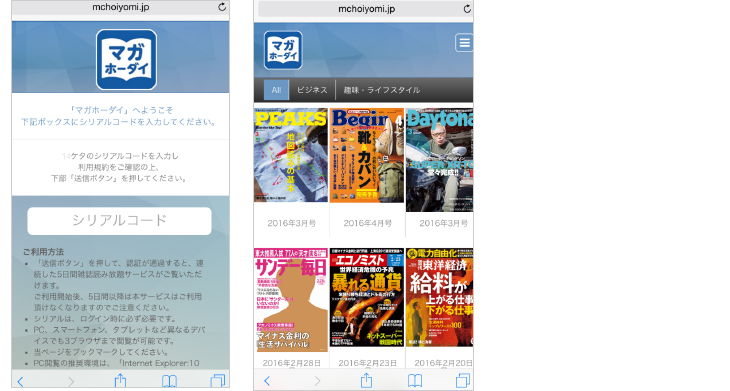Viewport: 730px width, 391px height.
Task: Show open tabs on the right phone
Action: [x=463, y=380]
